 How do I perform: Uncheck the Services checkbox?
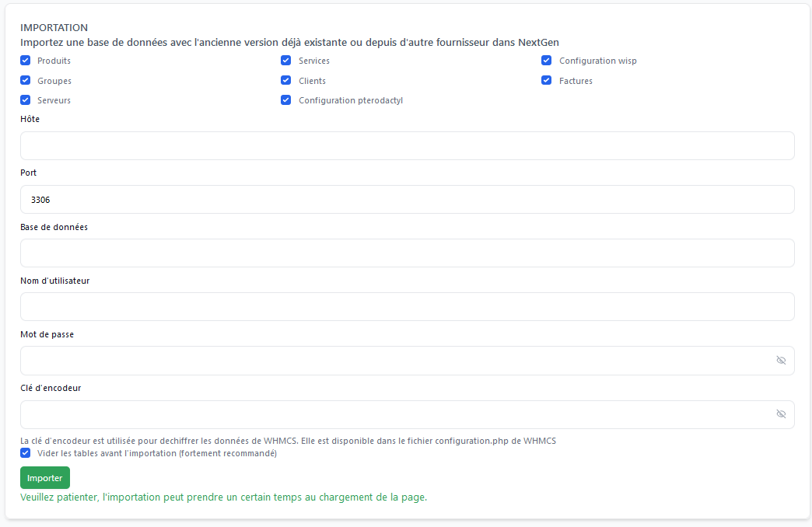pyautogui.click(x=286, y=61)
